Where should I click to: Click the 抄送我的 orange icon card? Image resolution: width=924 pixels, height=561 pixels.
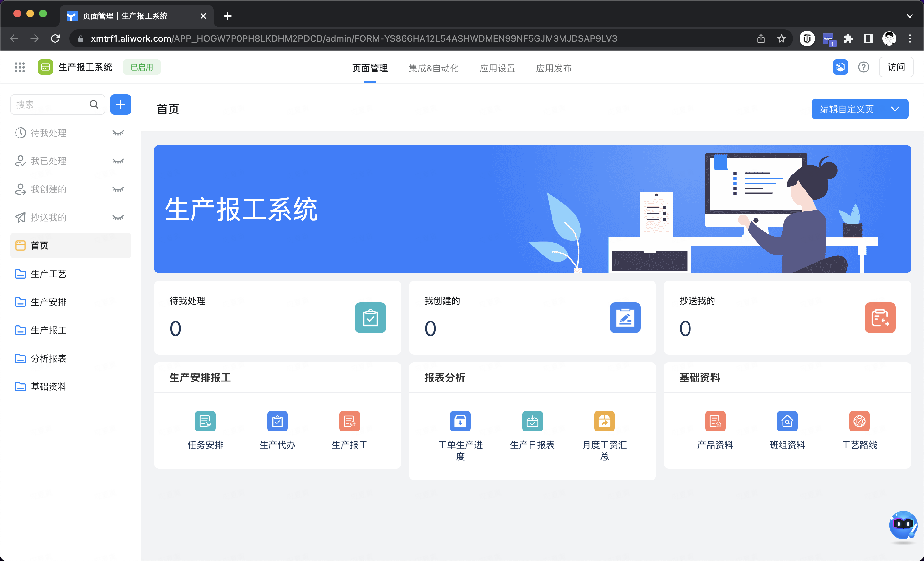[x=880, y=318]
